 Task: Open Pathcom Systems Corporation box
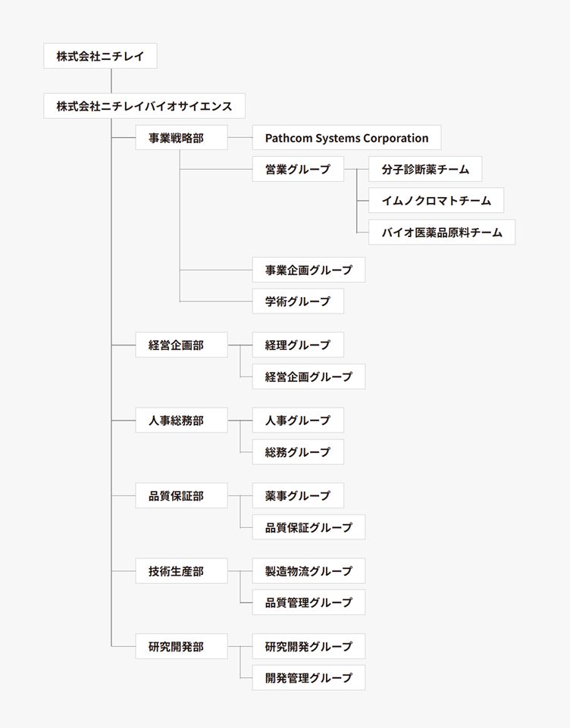pyautogui.click(x=346, y=138)
